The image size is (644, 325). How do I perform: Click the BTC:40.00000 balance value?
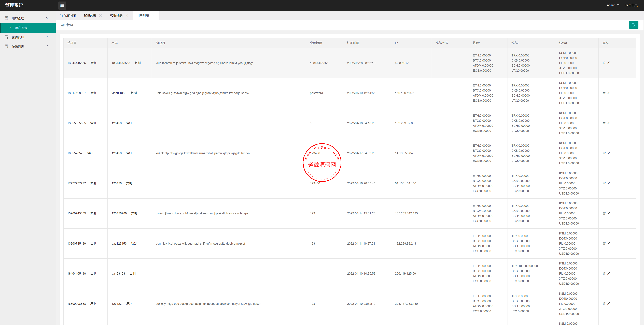(x=483, y=211)
